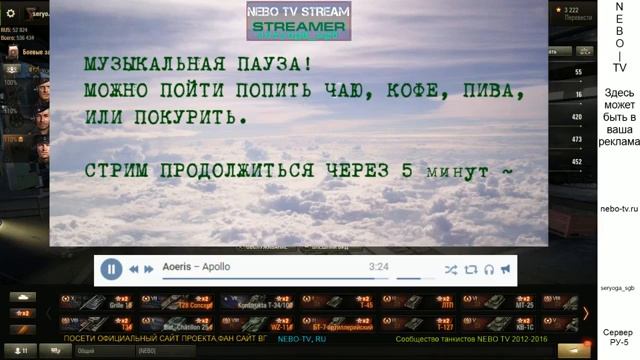
Task: Select the T-45 tank
Action: [x=338, y=302]
